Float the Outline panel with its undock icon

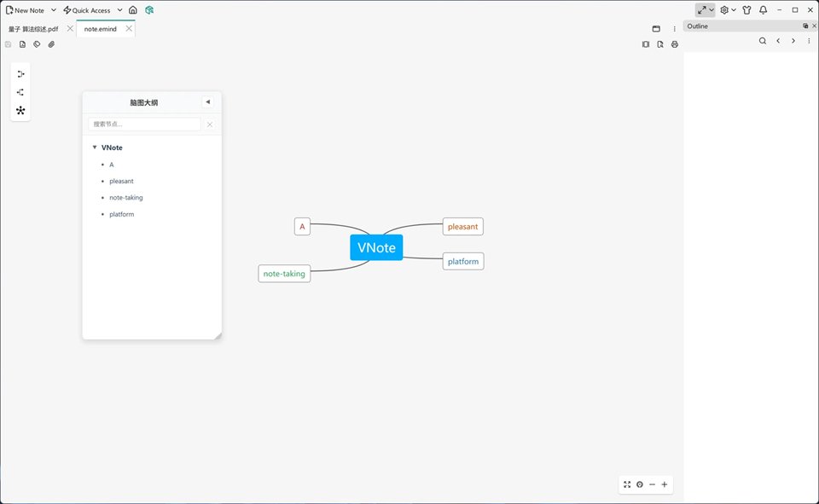pyautogui.click(x=805, y=26)
